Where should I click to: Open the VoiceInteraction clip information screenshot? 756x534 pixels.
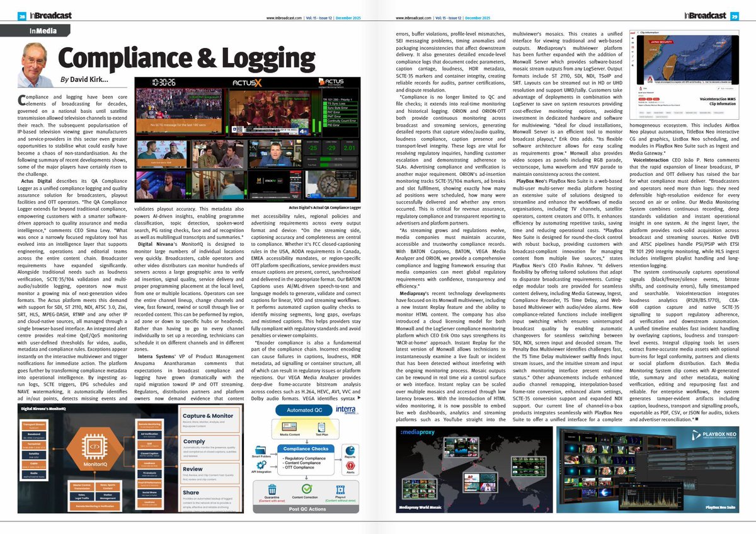pos(685,74)
